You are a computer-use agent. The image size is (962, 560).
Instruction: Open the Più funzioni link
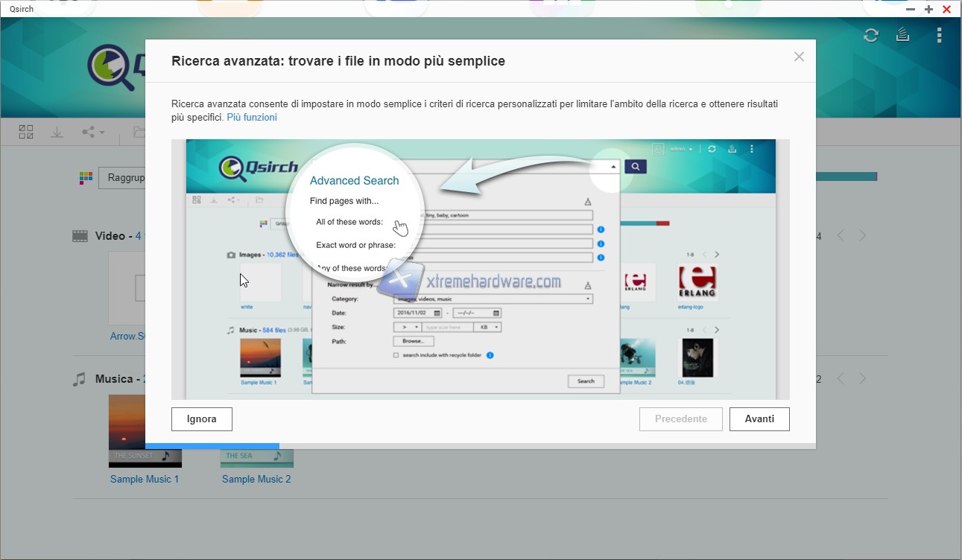[x=252, y=118]
